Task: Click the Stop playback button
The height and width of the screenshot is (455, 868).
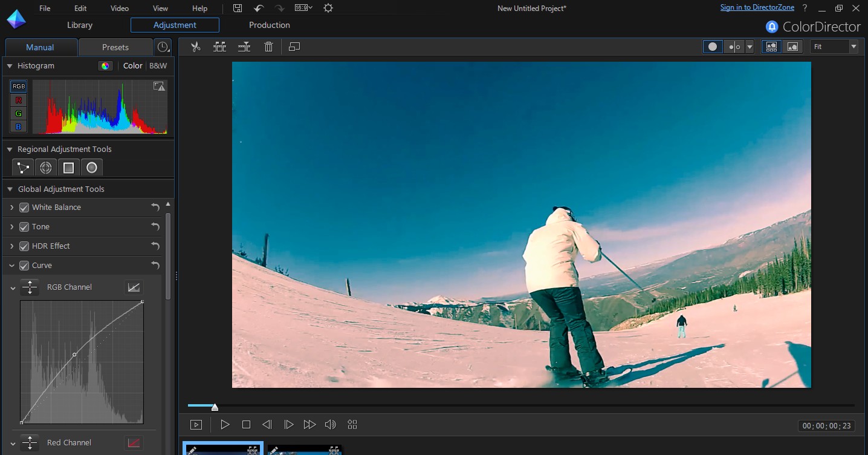Action: (246, 425)
